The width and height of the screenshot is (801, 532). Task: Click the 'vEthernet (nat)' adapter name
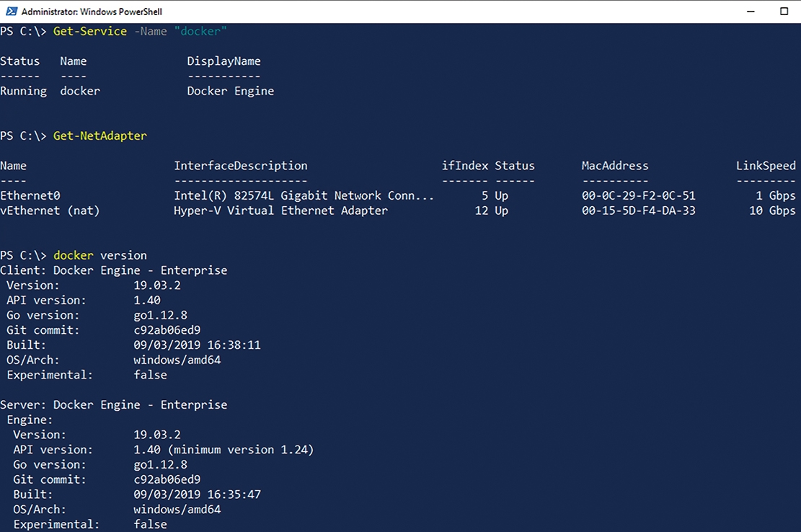point(50,210)
